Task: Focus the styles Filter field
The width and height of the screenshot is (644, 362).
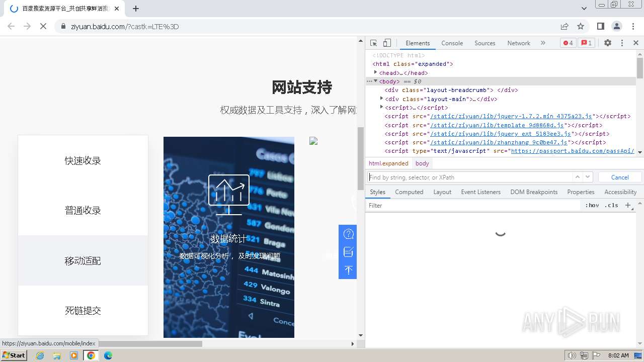Action: [x=473, y=205]
